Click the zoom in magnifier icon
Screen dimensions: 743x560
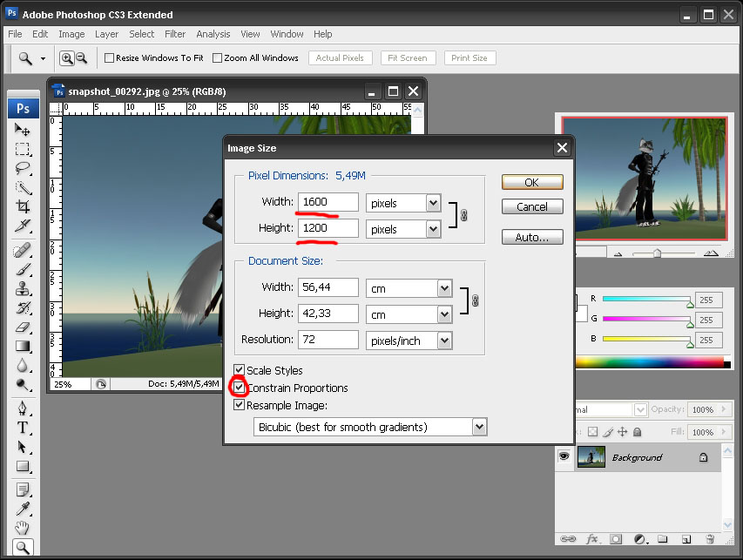[66, 58]
